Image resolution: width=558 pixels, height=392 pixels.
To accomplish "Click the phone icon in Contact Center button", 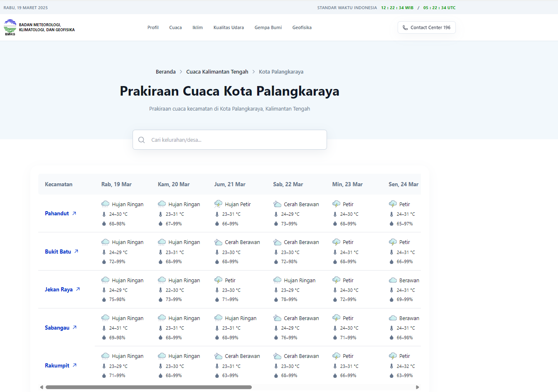I will click(x=405, y=28).
